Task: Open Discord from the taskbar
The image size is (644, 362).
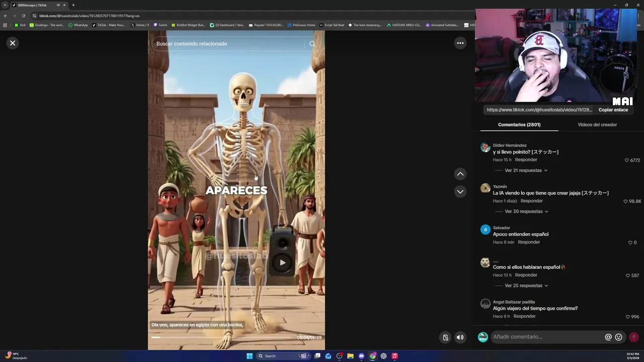Action: point(361,356)
